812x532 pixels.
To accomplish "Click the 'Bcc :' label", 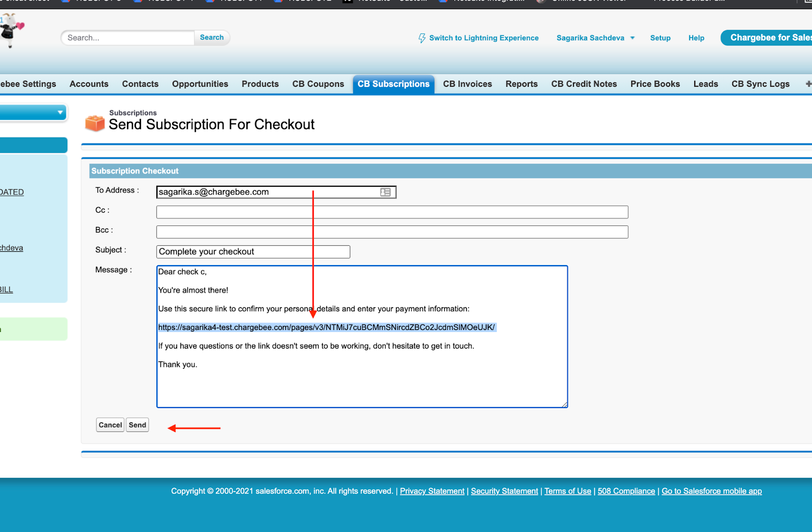I will (x=104, y=230).
